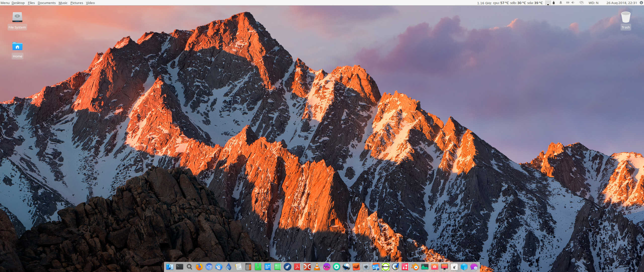Open the Desktop menu in the top panel
This screenshot has width=644, height=272.
(18, 3)
